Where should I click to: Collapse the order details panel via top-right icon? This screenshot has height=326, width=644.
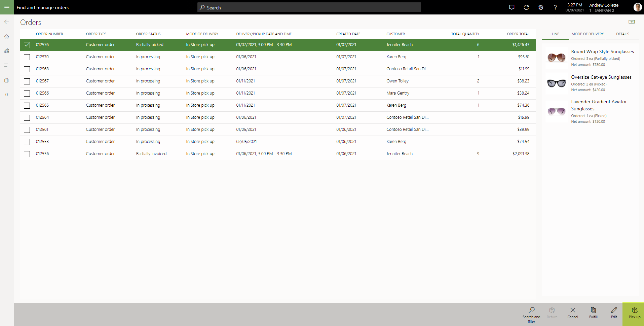click(x=632, y=22)
